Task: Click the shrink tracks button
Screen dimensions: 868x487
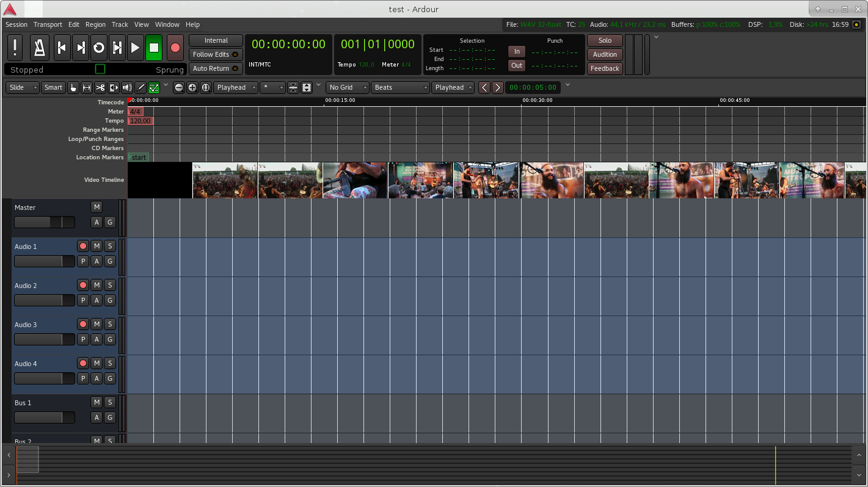Action: tap(293, 87)
